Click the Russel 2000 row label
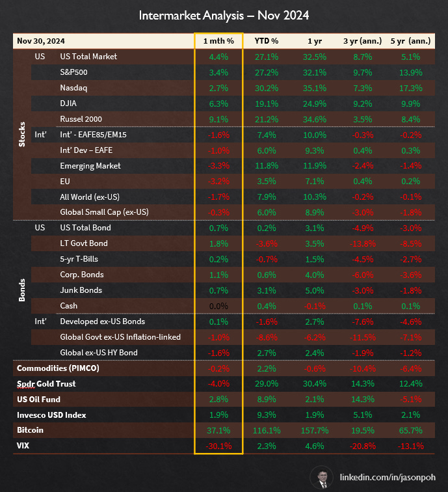Screen dimensions: 448x492 81,119
